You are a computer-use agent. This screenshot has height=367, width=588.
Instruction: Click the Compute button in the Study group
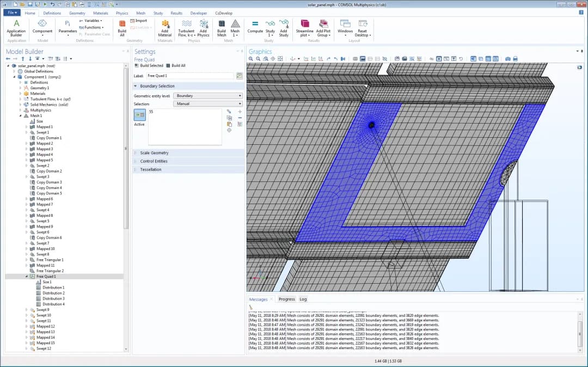pos(255,26)
